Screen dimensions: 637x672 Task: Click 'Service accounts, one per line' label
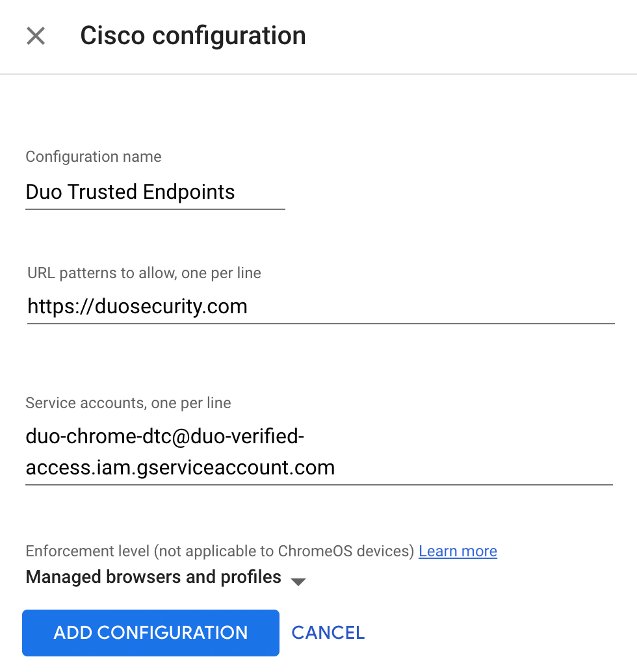(128, 403)
